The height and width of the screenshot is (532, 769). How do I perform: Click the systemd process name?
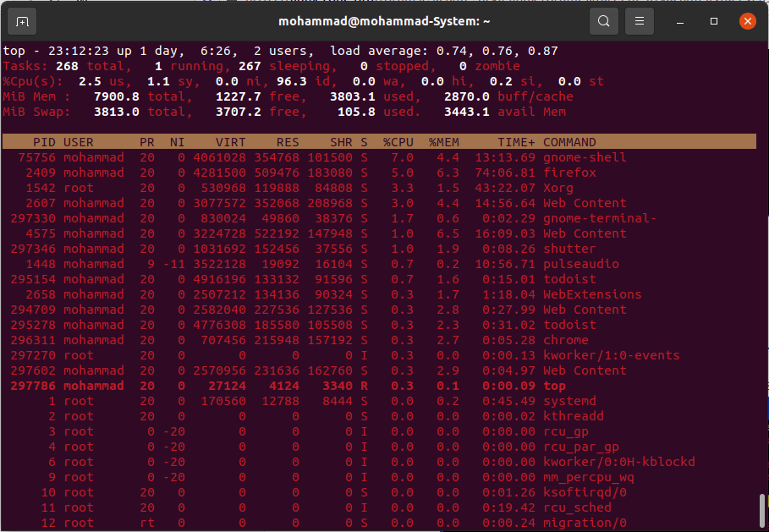(x=569, y=401)
